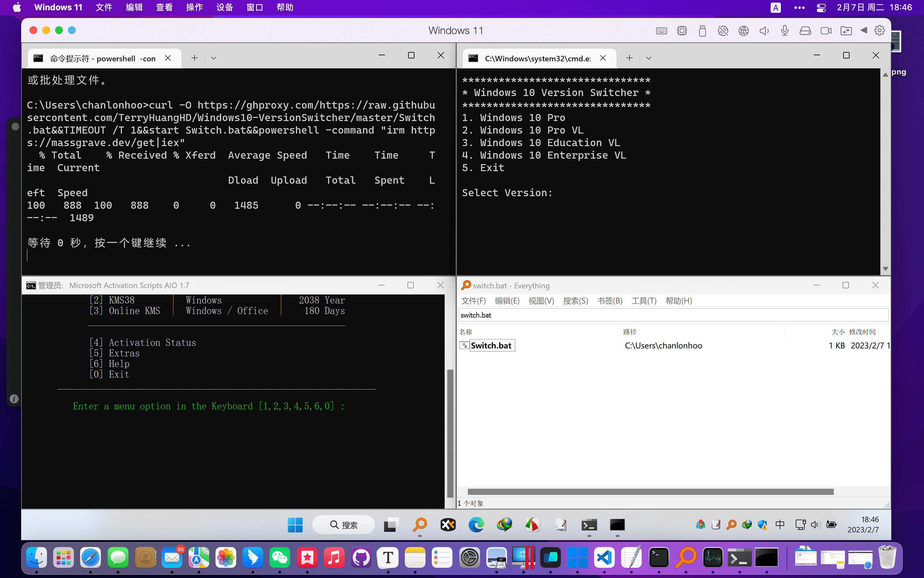Viewport: 924px width, 578px height.
Task: Click the scroll-down arrow in Version Switcher terminal
Action: click(x=885, y=269)
